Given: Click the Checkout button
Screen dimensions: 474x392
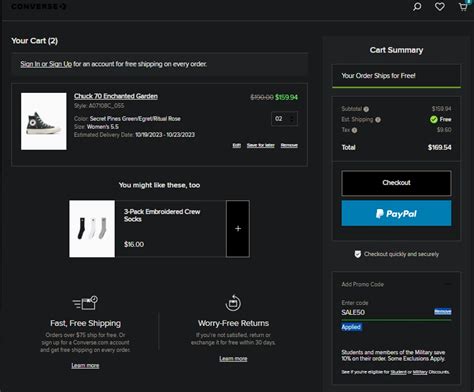Looking at the screenshot, I should (x=396, y=183).
